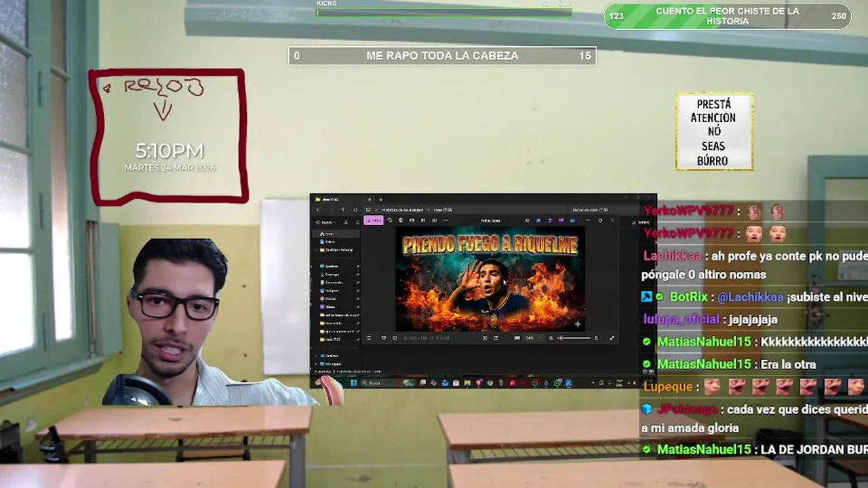Click the zoom in icon in Photos
Viewport: 868px width, 488px height.
pos(597,338)
